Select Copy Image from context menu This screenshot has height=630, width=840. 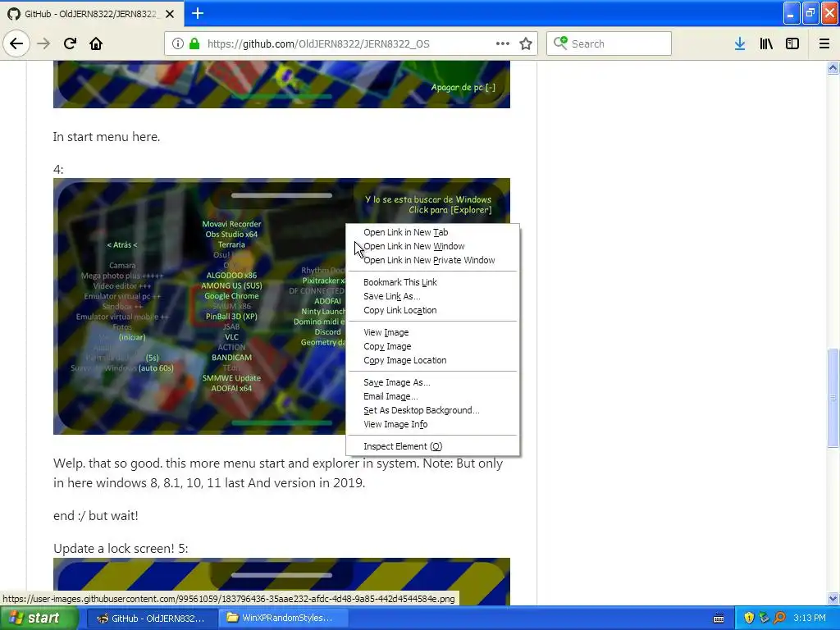[x=433, y=346]
